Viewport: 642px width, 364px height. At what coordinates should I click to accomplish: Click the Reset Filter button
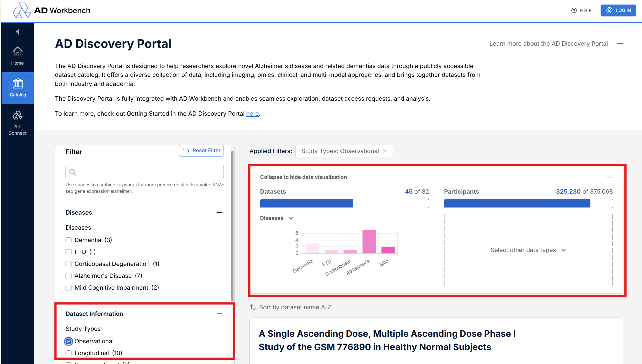coord(201,151)
